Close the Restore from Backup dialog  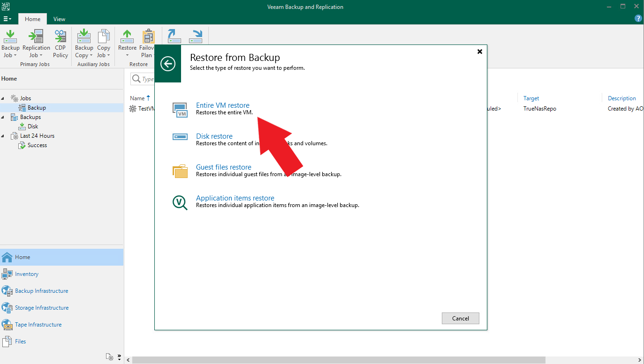[x=479, y=52]
